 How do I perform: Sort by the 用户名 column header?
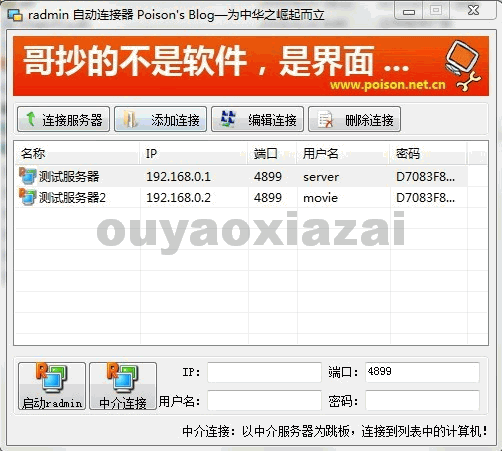point(344,153)
